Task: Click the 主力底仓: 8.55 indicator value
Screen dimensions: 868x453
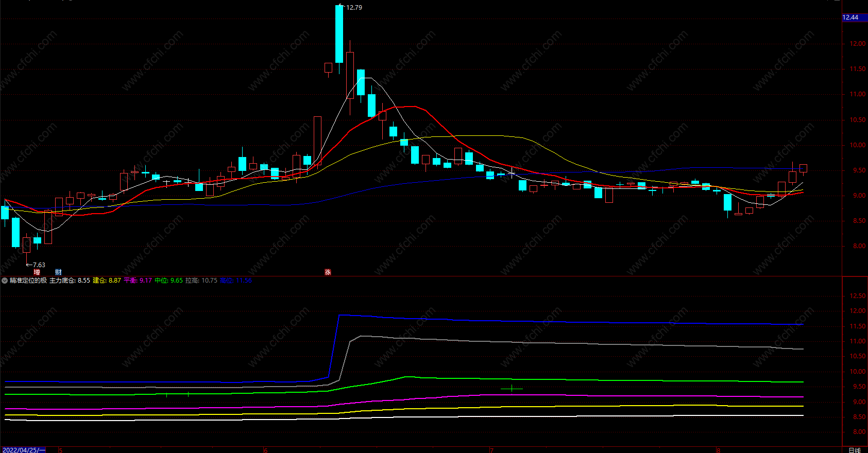Action: click(70, 281)
